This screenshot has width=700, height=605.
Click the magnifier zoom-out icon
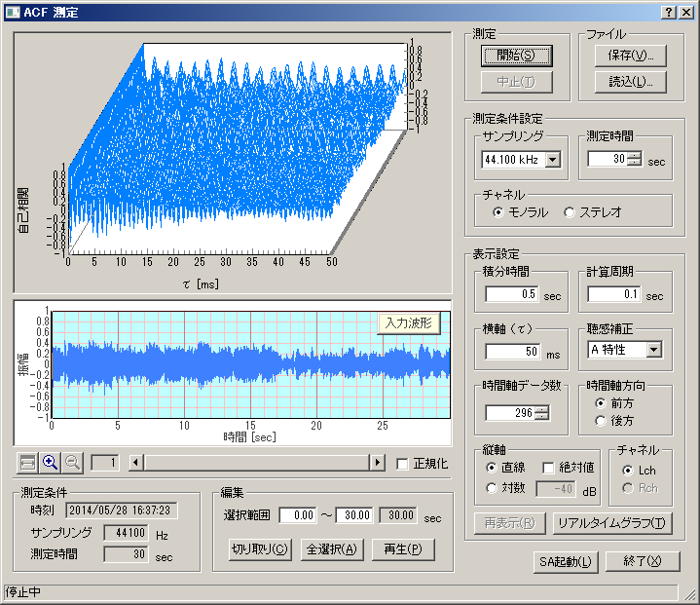click(72, 463)
